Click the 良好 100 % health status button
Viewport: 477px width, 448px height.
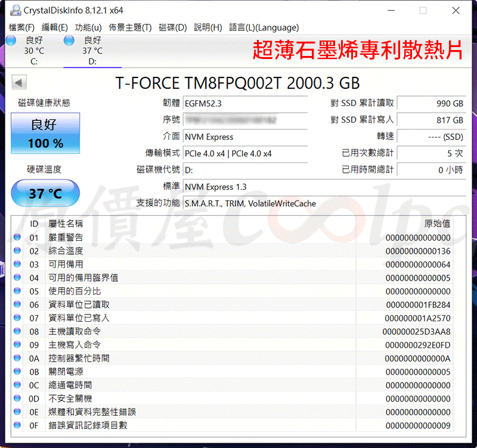coord(45,133)
